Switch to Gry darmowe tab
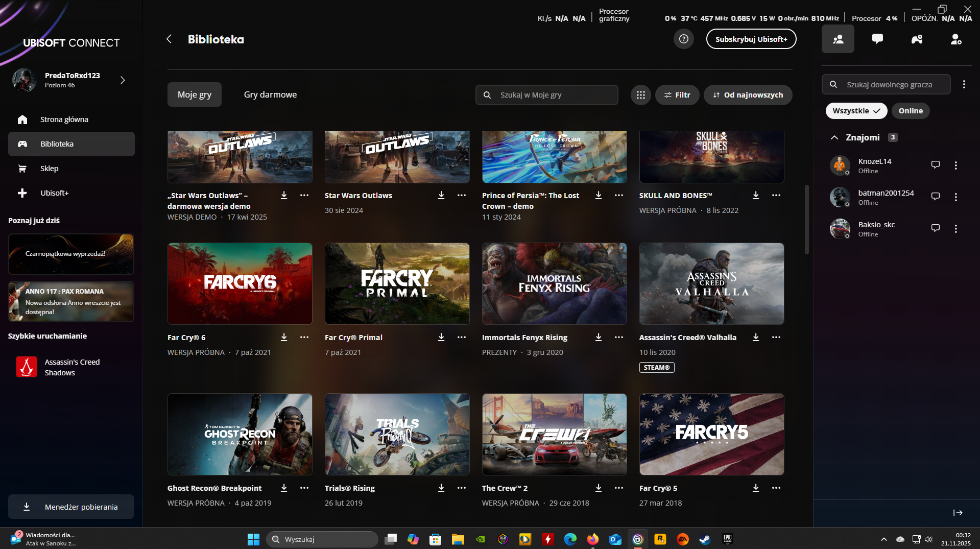Viewport: 980px width, 549px height. click(270, 95)
